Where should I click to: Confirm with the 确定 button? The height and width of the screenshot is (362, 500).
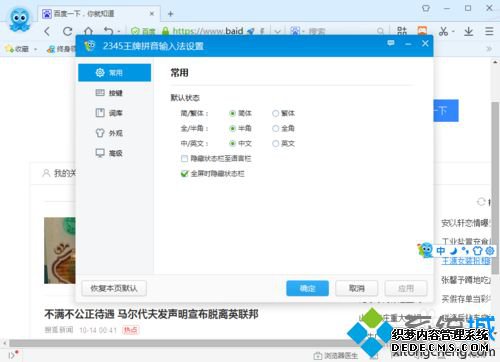307,288
